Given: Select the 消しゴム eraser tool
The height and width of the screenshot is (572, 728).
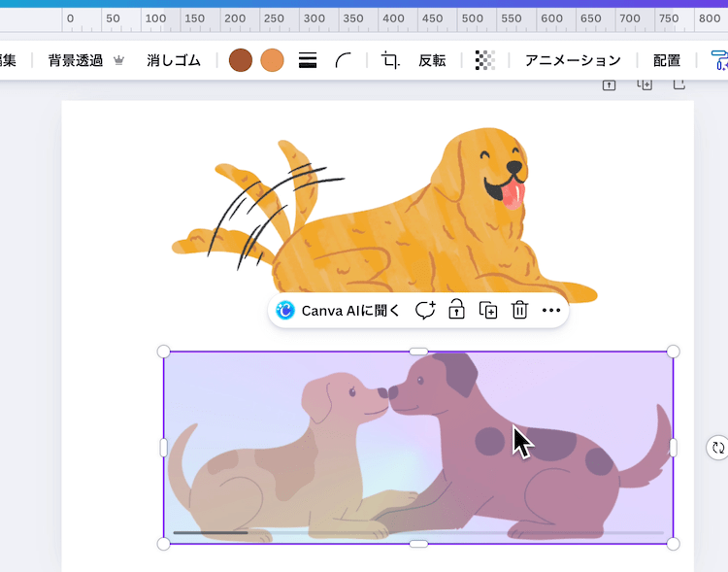Looking at the screenshot, I should 174,60.
